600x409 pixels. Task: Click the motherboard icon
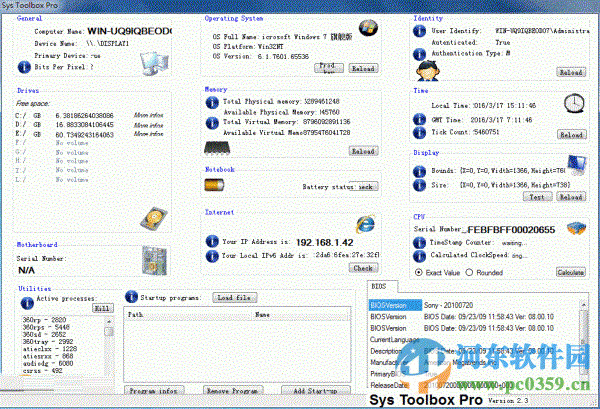coord(154,261)
